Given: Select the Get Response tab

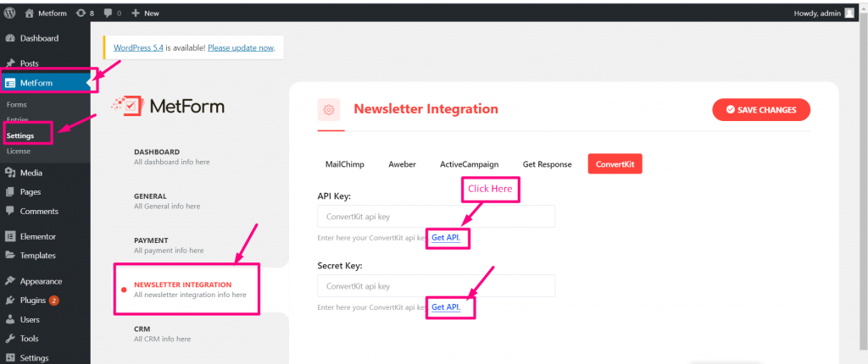Looking at the screenshot, I should 547,164.
